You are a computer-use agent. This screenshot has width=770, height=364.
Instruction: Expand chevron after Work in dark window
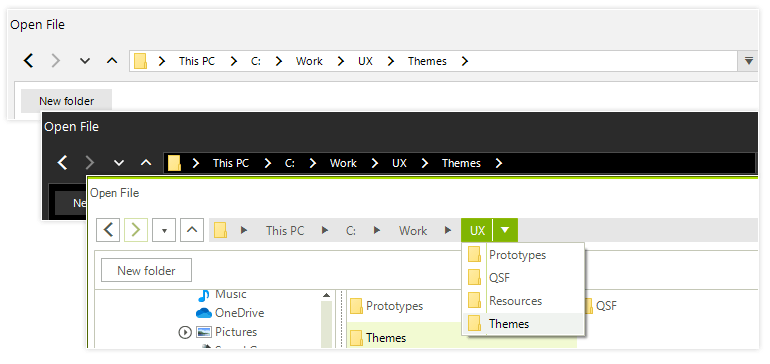click(375, 163)
